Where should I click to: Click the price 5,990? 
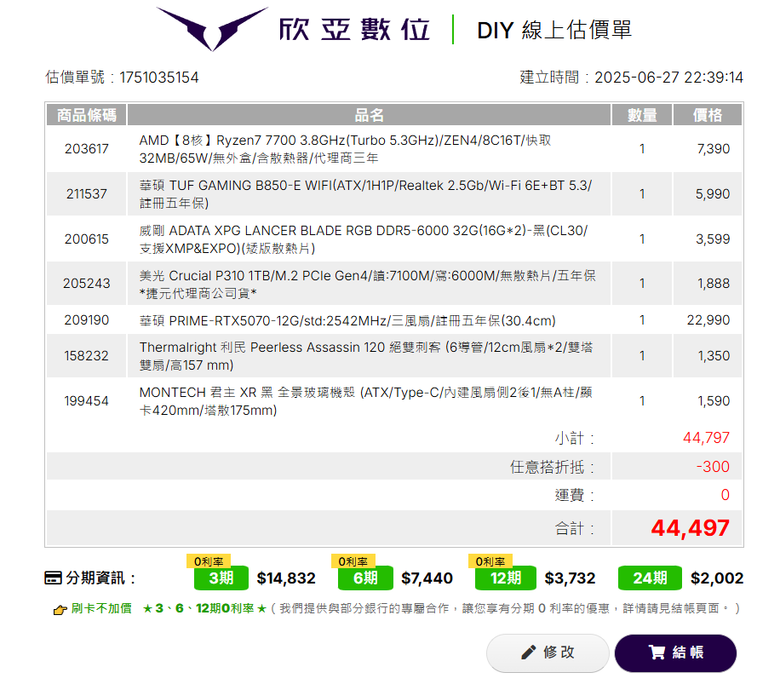click(712, 194)
